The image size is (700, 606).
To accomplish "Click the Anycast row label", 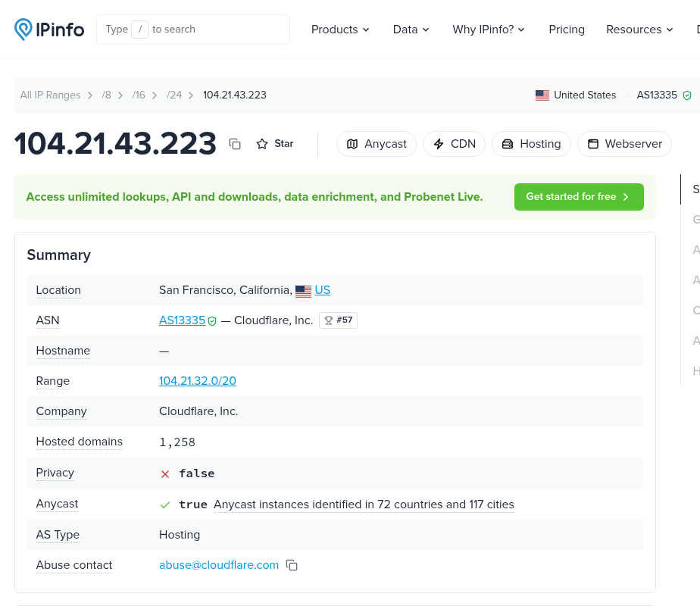I will [x=57, y=504].
